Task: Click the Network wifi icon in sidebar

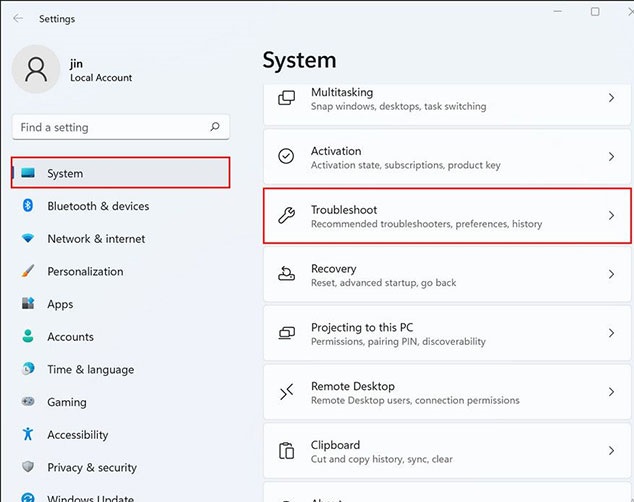Action: [28, 238]
